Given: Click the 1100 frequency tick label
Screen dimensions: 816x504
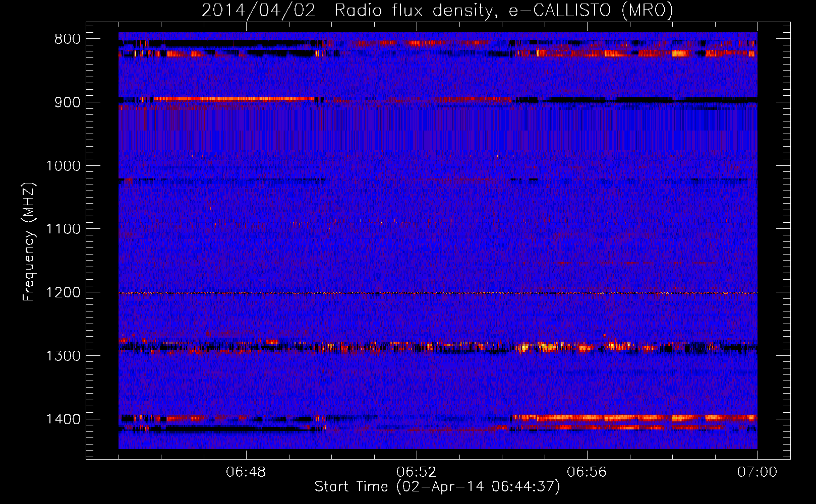Looking at the screenshot, I should 63,229.
